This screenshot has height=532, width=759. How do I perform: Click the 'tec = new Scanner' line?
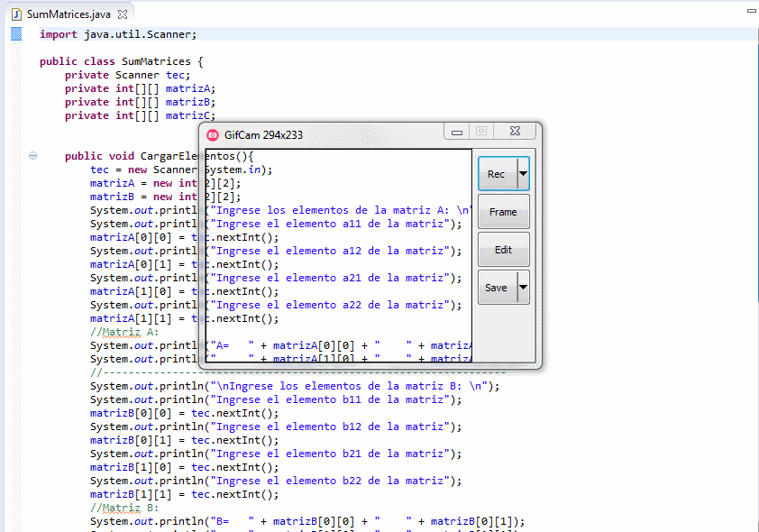tap(181, 170)
